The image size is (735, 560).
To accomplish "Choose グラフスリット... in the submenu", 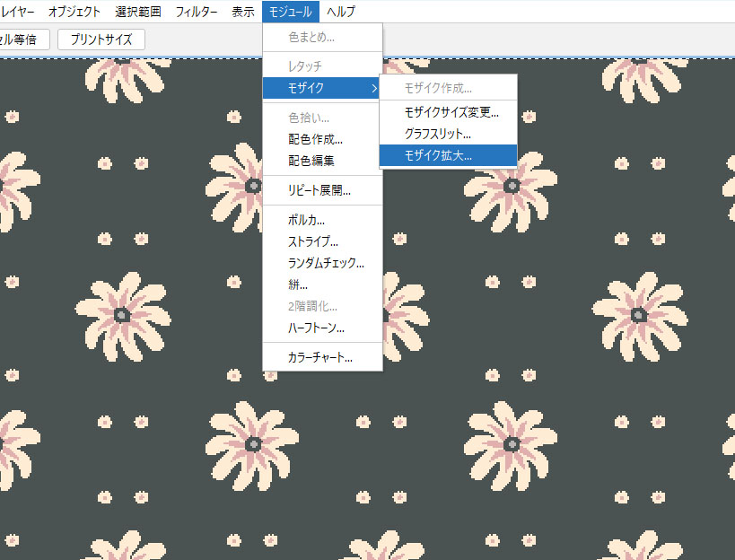I will tap(437, 134).
